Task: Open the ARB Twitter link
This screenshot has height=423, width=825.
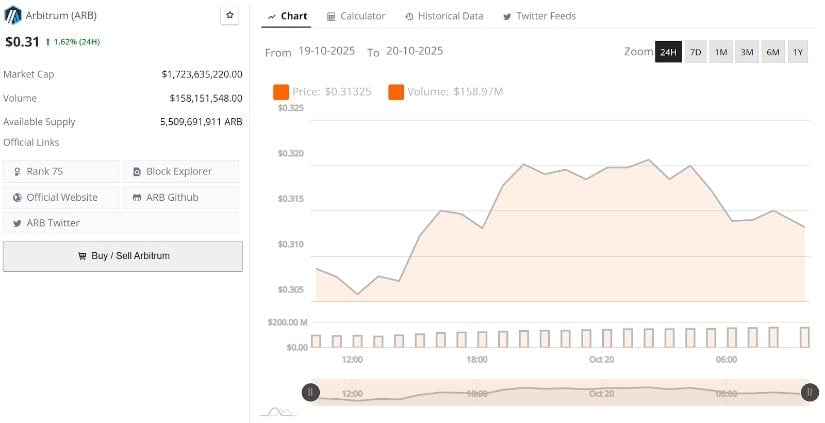Action: click(x=61, y=223)
